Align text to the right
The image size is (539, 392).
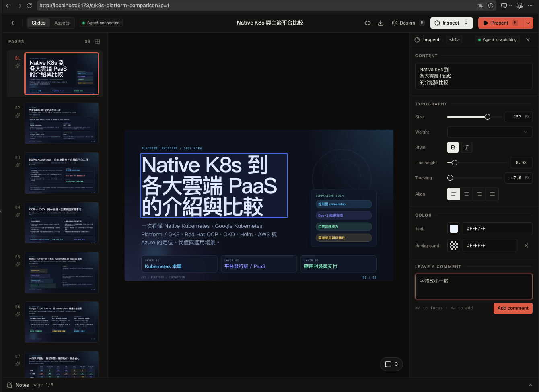point(479,194)
